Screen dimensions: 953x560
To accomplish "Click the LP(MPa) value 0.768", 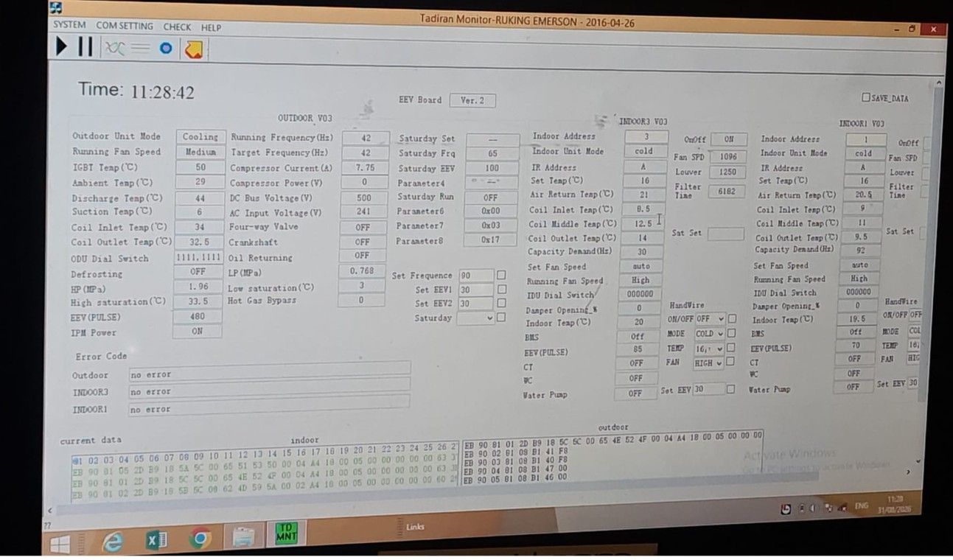I will (362, 271).
